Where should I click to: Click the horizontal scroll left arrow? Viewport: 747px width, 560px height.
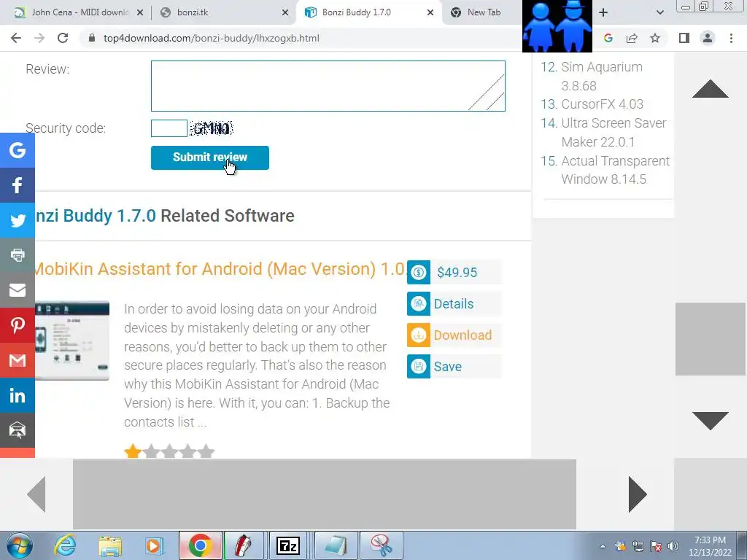[36, 494]
